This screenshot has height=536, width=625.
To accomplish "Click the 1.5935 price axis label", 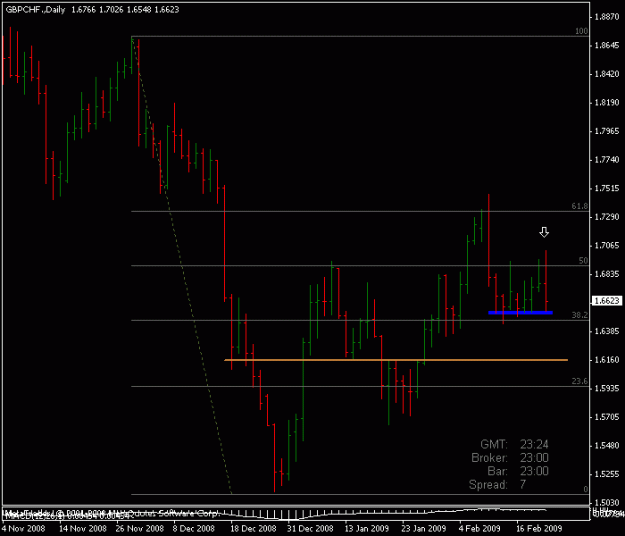I will 607,389.
